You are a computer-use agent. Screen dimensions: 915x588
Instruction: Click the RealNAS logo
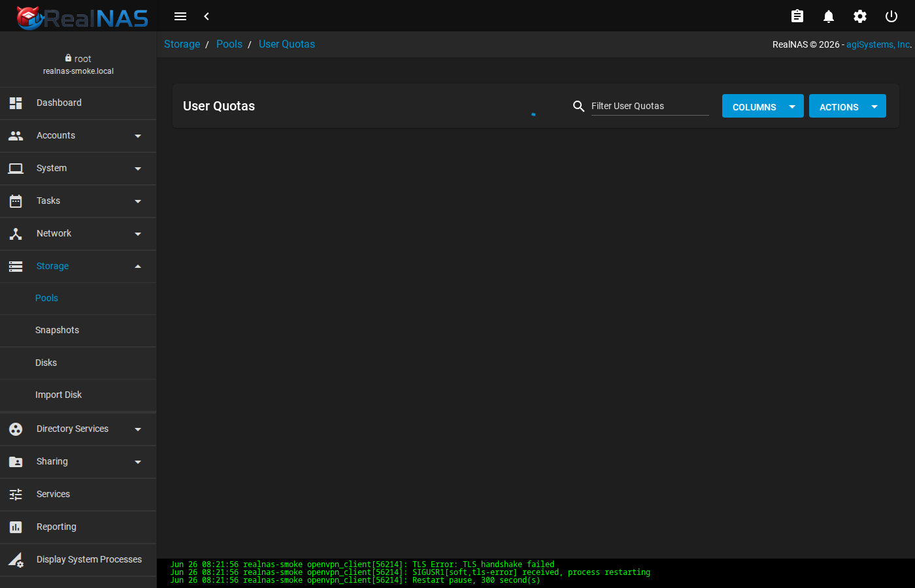(x=82, y=18)
